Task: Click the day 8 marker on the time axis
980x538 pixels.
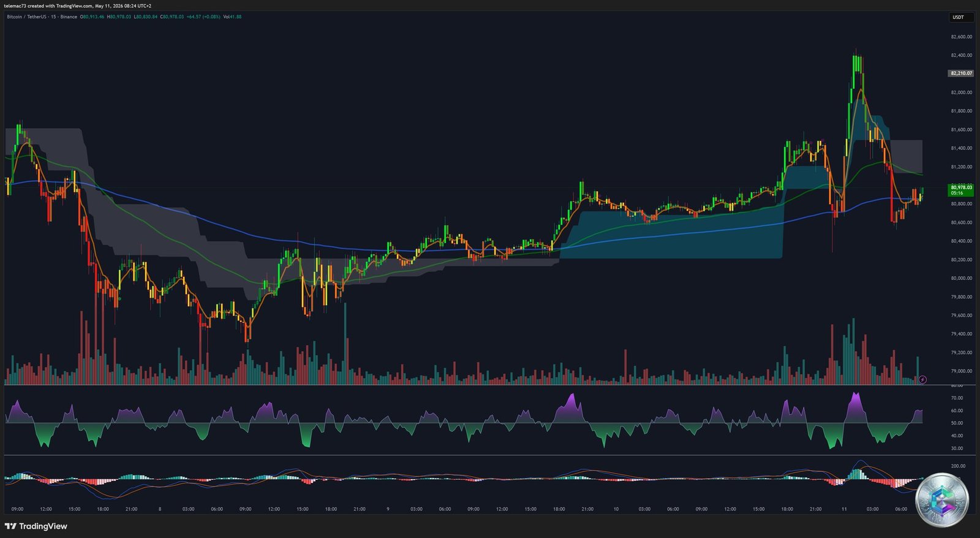Action: (160, 509)
